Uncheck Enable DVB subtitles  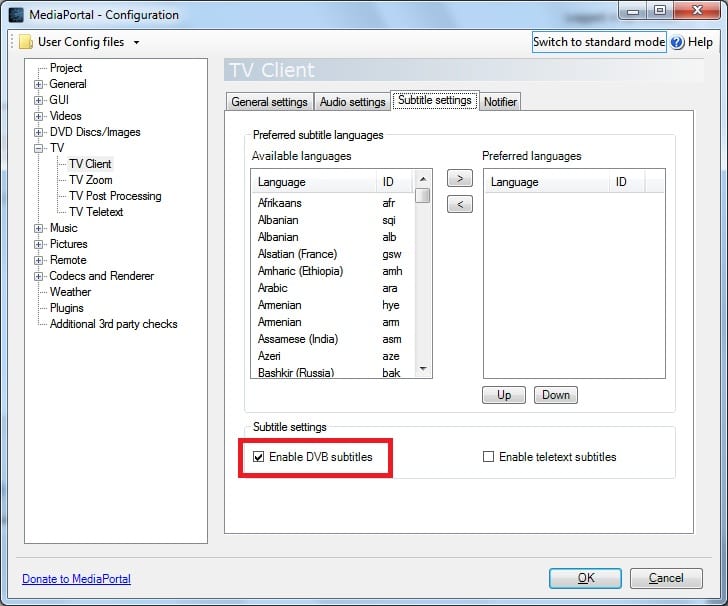click(260, 457)
